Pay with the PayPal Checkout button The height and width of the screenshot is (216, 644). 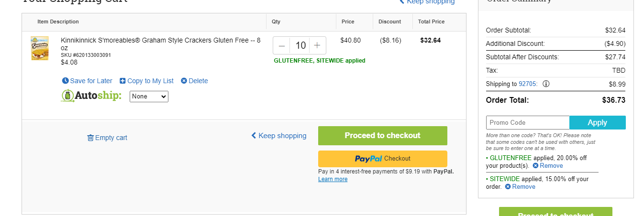tap(383, 159)
